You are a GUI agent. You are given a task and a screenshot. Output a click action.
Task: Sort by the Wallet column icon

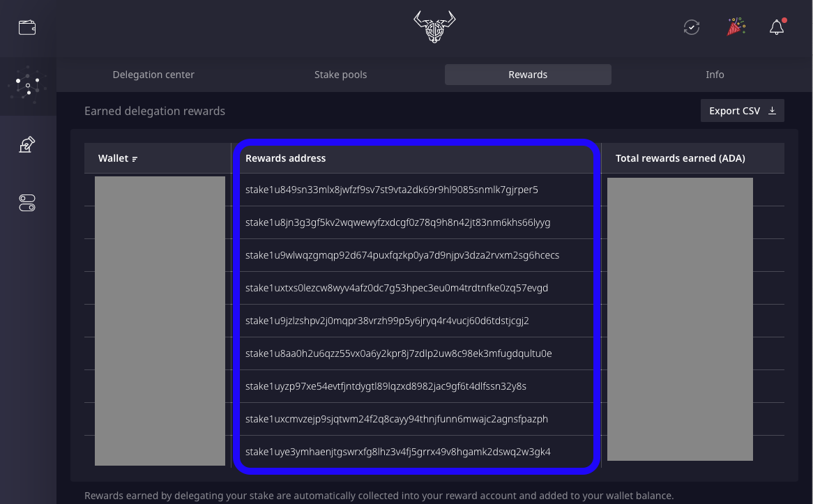pos(135,159)
